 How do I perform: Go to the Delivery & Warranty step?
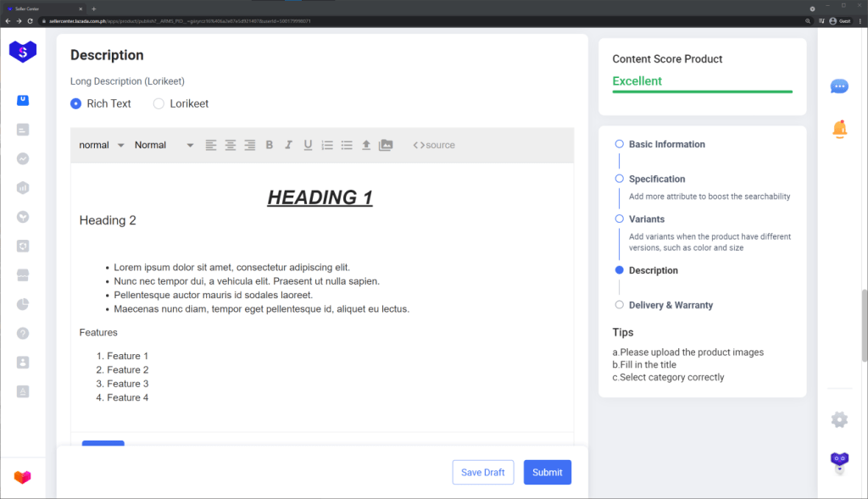[670, 305]
